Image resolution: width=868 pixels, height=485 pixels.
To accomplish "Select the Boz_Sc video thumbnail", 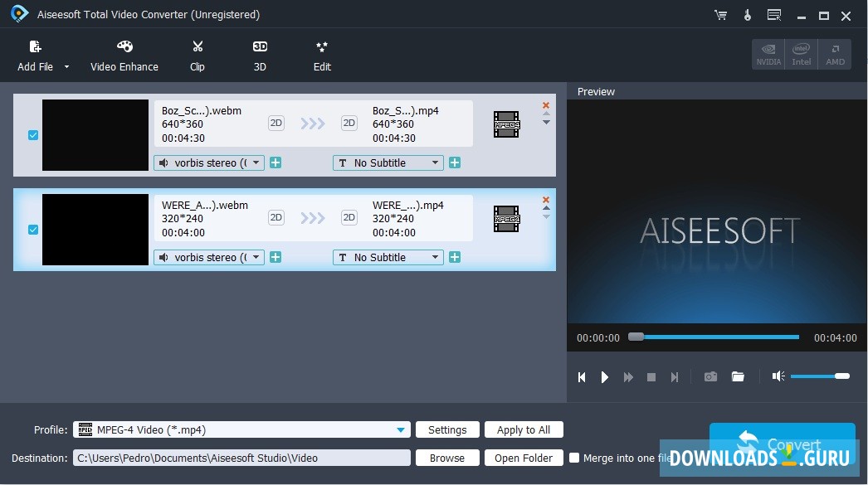I will point(95,135).
